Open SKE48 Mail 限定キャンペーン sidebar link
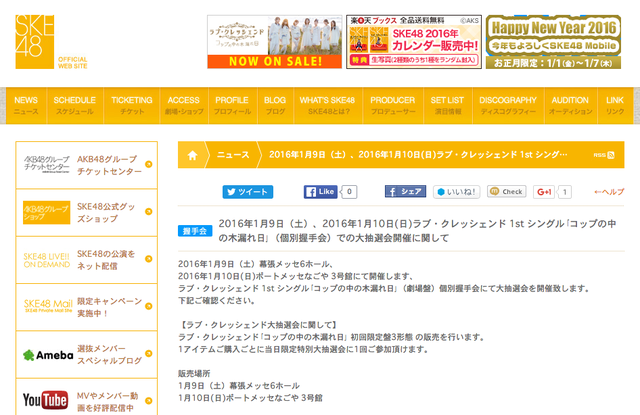The width and height of the screenshot is (640, 415). pos(87,307)
